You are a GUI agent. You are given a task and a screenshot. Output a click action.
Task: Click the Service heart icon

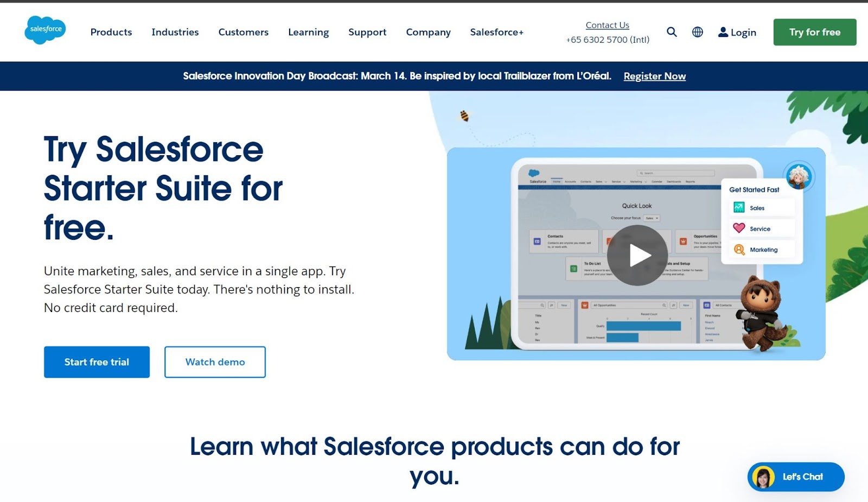pyautogui.click(x=739, y=228)
